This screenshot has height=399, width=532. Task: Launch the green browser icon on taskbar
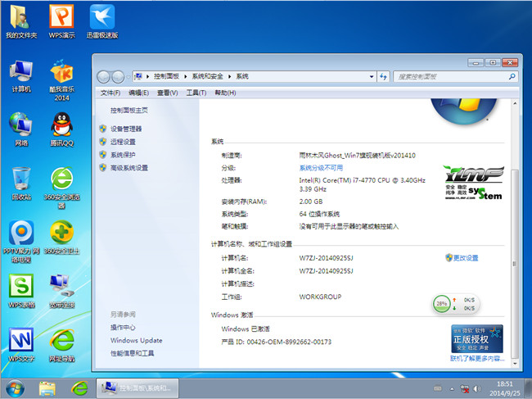point(79,388)
